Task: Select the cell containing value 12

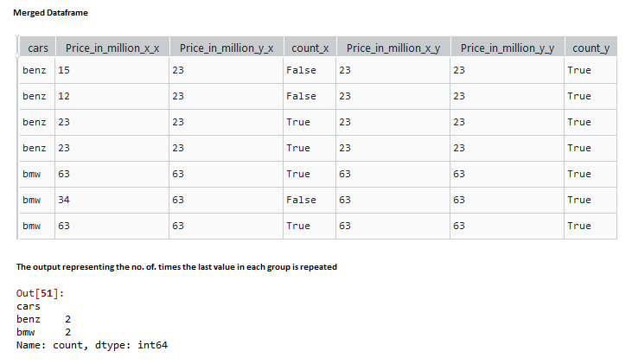Action: 63,96
